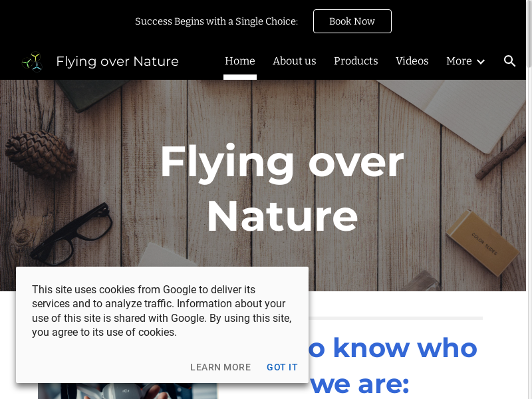Click the eyeglasses in the hero image

tap(72, 233)
